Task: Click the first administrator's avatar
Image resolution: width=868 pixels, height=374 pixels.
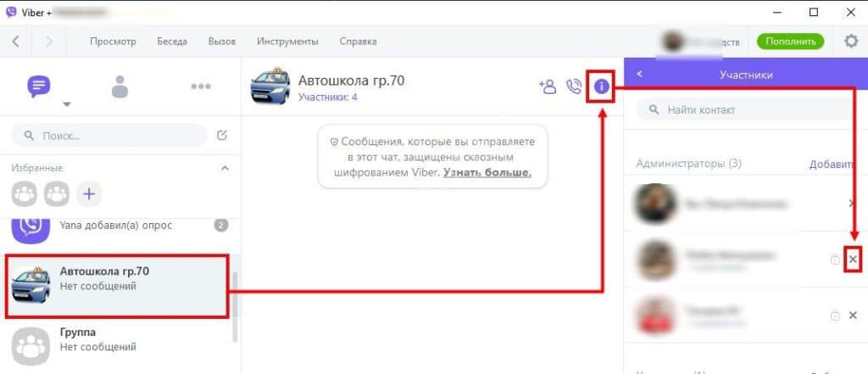Action: [655, 204]
